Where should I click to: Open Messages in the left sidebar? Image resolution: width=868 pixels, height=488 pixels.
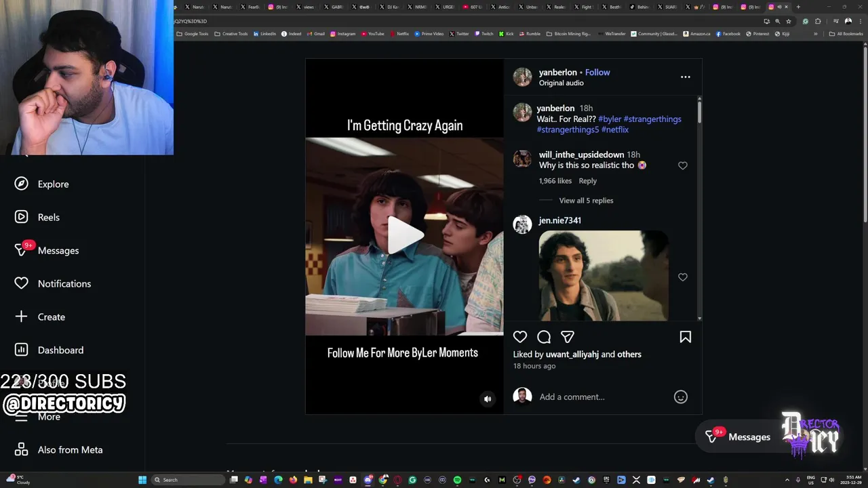47,251
